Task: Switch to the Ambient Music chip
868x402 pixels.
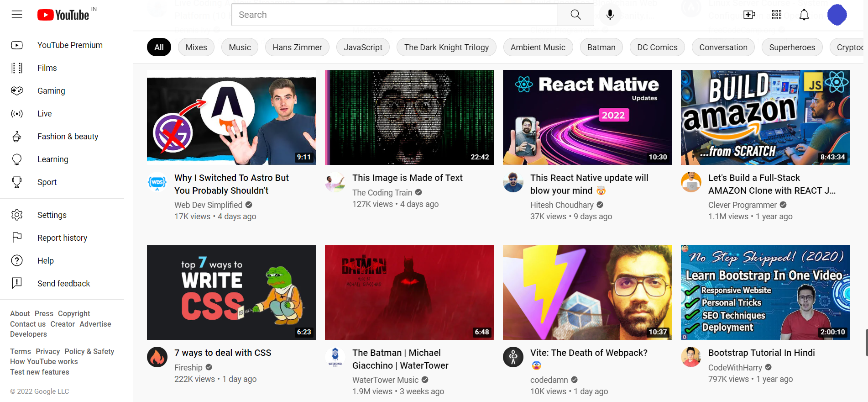Action: coord(538,47)
